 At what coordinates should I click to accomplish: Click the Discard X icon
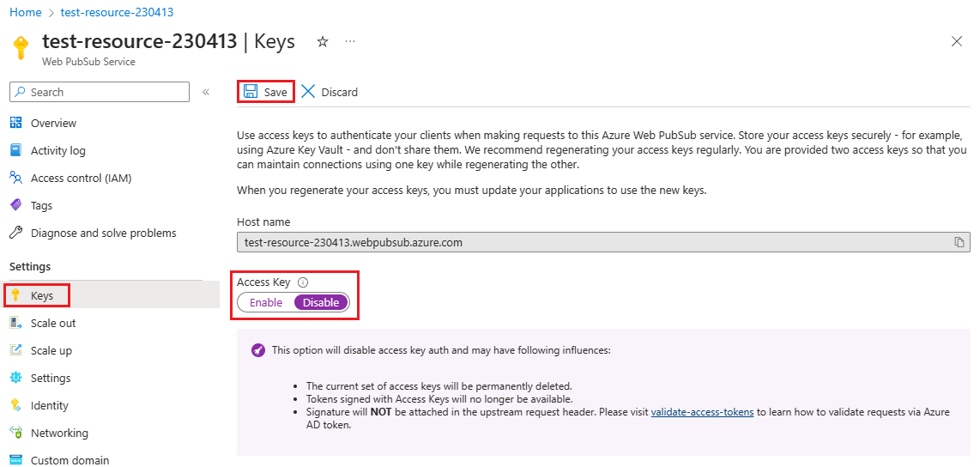[x=308, y=92]
